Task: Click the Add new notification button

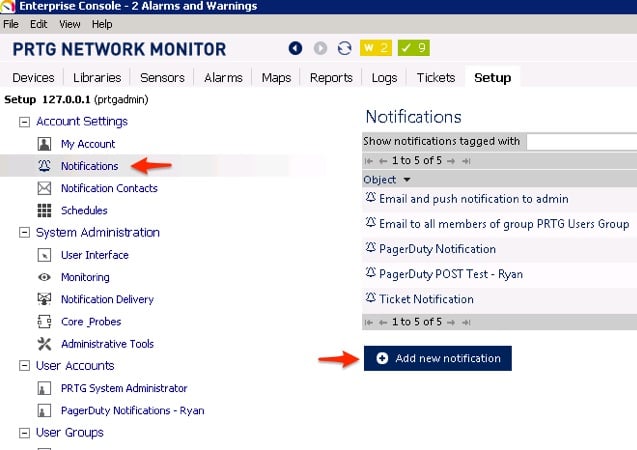Action: tap(438, 358)
